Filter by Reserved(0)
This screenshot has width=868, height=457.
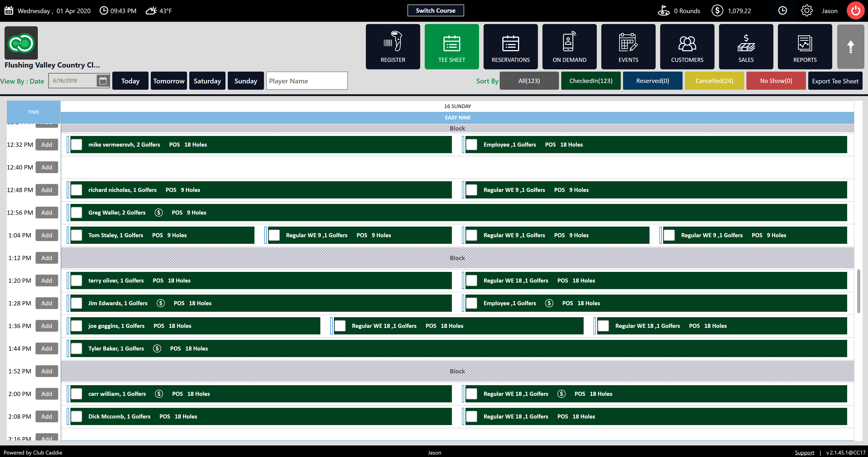[x=652, y=81]
